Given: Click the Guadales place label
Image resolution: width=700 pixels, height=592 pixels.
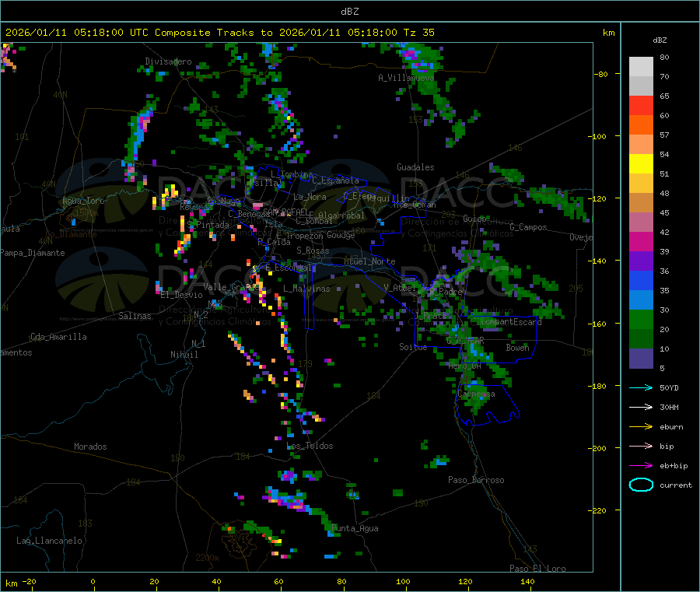Looking at the screenshot, I should (415, 167).
